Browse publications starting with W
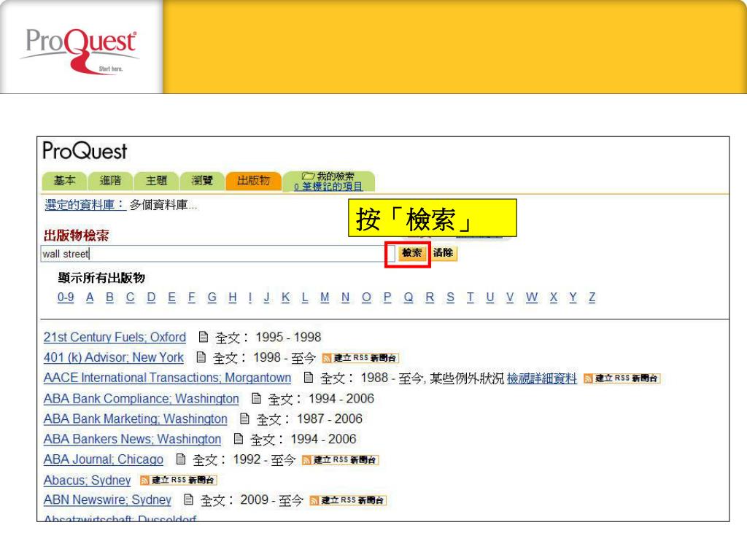This screenshot has height=560, width=747. [x=532, y=297]
